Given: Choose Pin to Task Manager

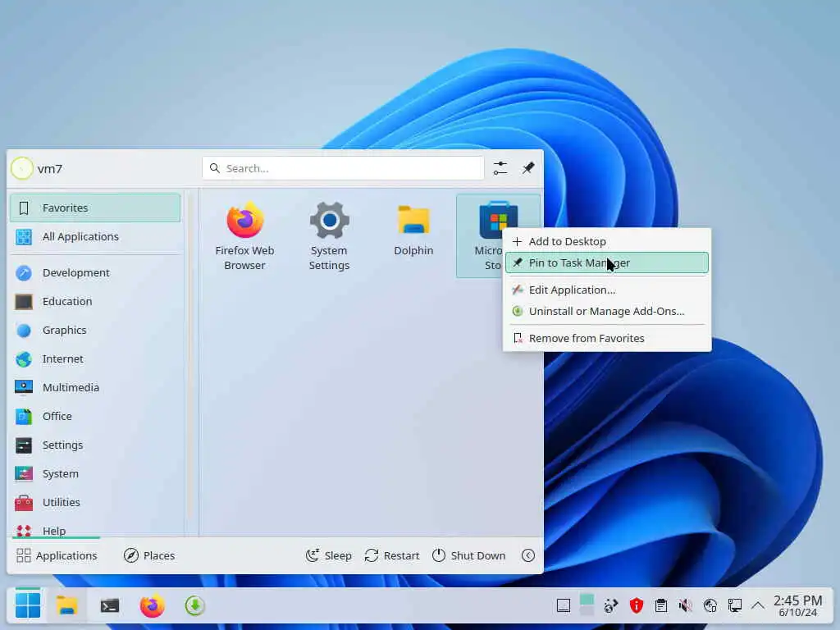Looking at the screenshot, I should tap(607, 263).
